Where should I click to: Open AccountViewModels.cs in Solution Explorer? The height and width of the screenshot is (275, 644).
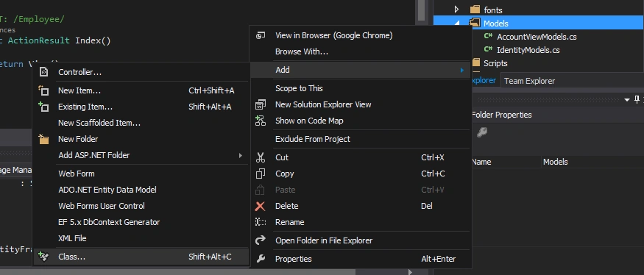537,37
